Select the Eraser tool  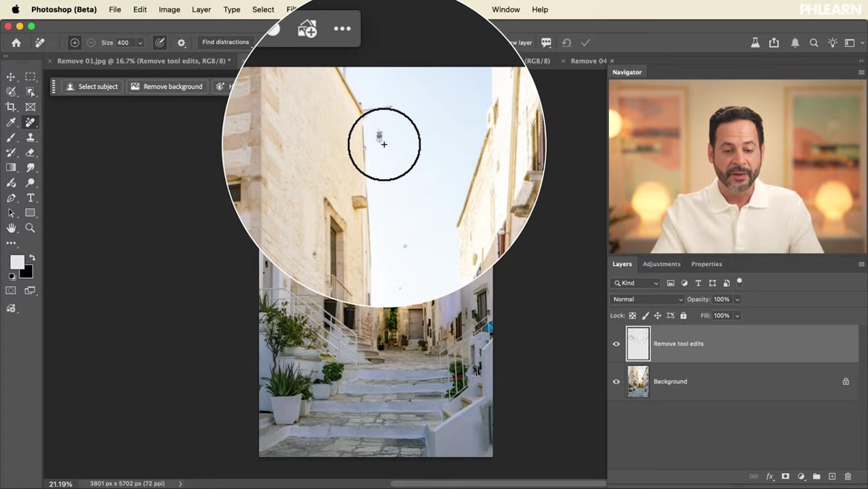pyautogui.click(x=30, y=153)
